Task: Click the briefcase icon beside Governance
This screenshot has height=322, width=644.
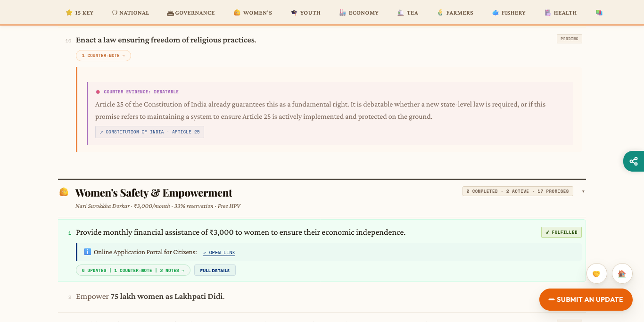Action: click(x=171, y=13)
